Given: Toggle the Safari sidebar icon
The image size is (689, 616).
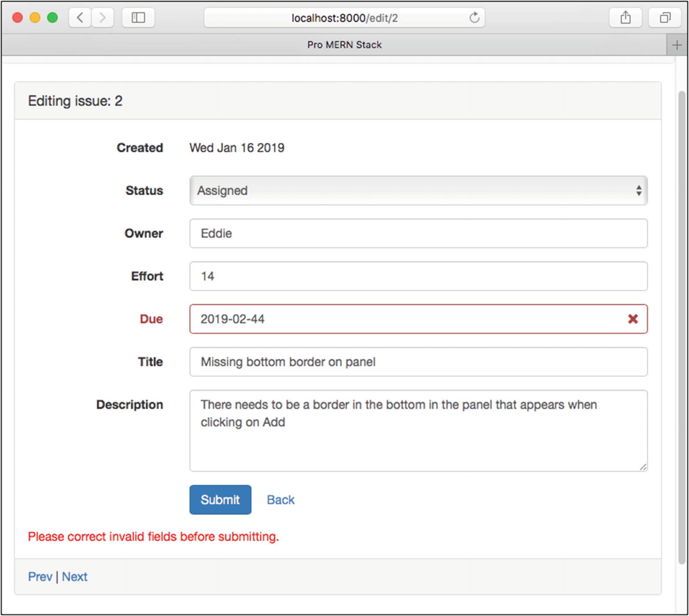Looking at the screenshot, I should 138,18.
